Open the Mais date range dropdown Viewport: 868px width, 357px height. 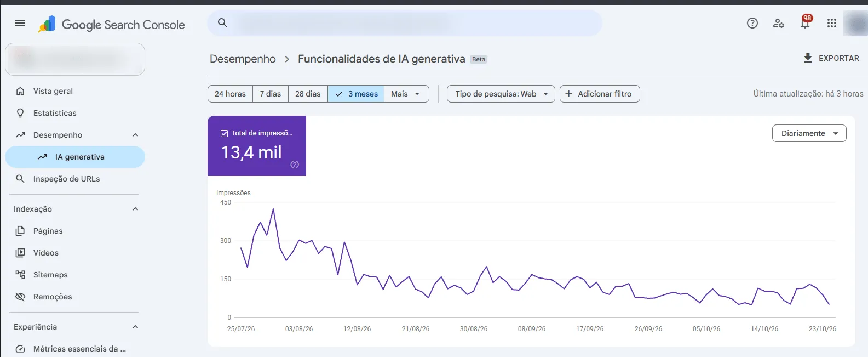406,94
